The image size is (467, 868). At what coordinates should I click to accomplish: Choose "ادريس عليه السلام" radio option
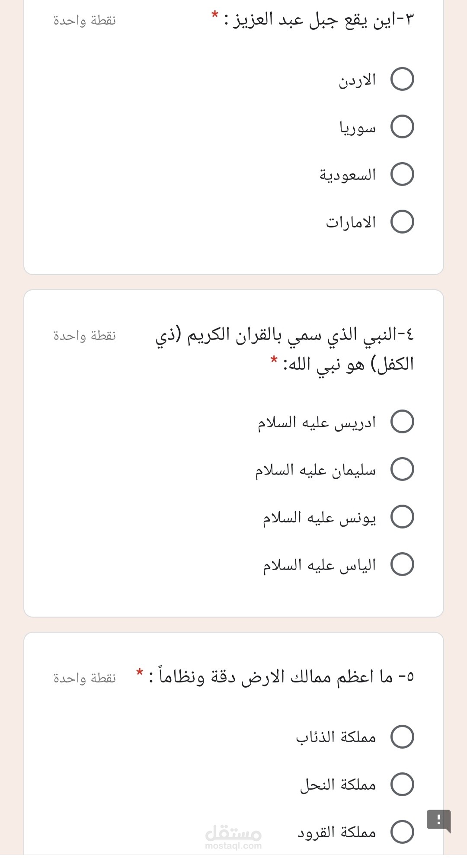point(402,422)
